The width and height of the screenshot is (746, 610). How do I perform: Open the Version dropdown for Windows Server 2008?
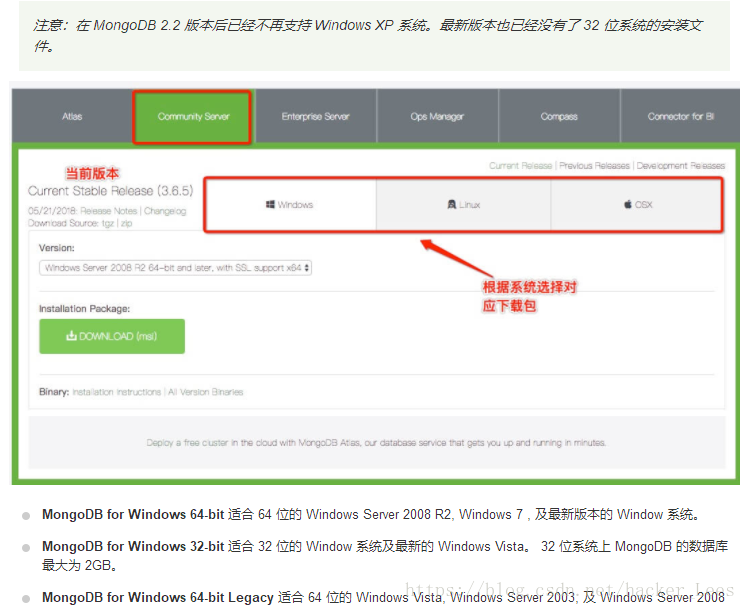click(176, 268)
